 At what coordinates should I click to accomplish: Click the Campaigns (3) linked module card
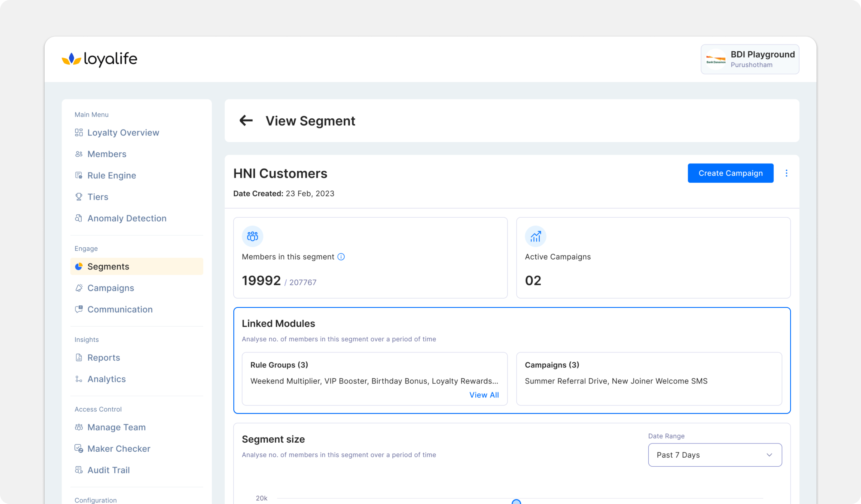click(x=649, y=379)
